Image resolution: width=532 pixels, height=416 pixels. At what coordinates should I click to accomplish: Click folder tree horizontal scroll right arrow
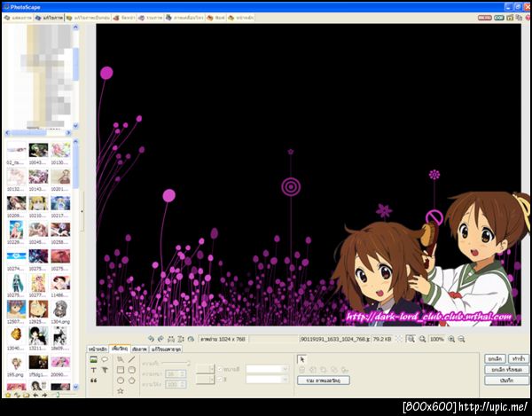68,133
